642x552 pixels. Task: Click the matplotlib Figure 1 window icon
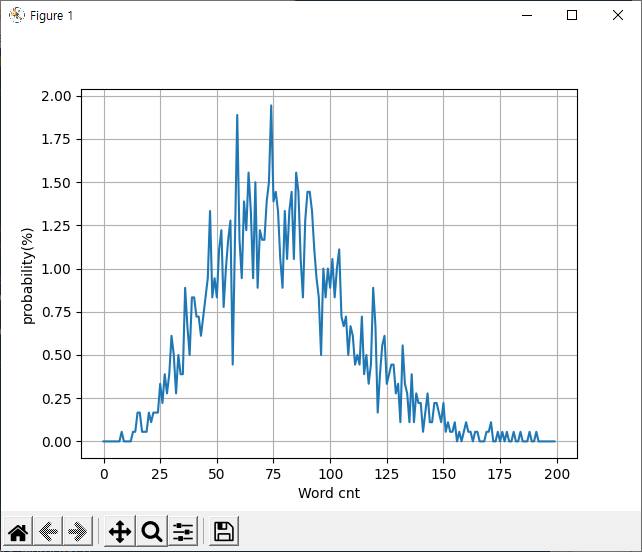[16, 15]
